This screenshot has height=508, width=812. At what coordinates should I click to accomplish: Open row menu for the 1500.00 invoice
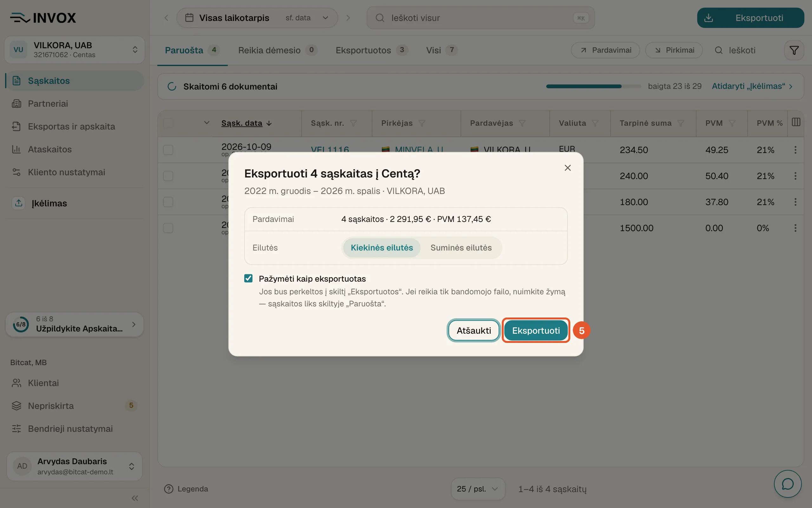pos(795,228)
